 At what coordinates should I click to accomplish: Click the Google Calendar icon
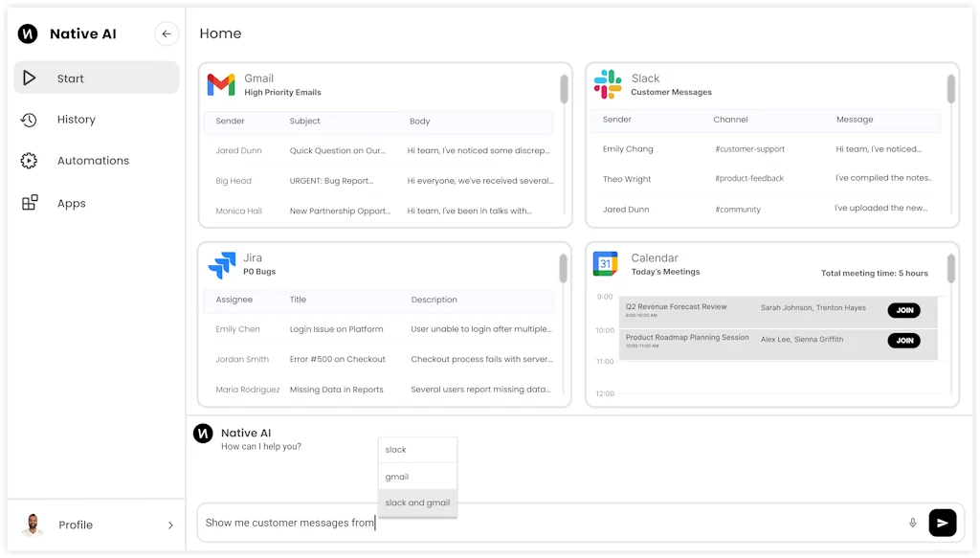[605, 264]
